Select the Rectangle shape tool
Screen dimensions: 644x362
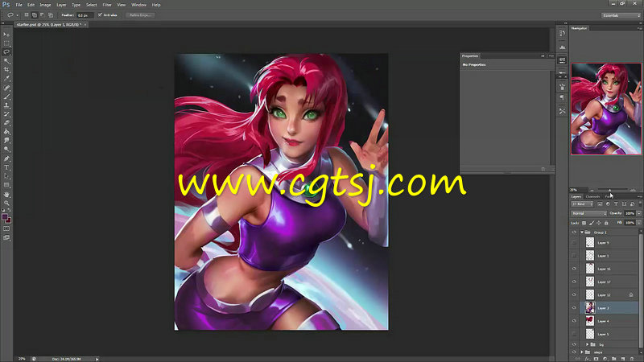coord(6,185)
